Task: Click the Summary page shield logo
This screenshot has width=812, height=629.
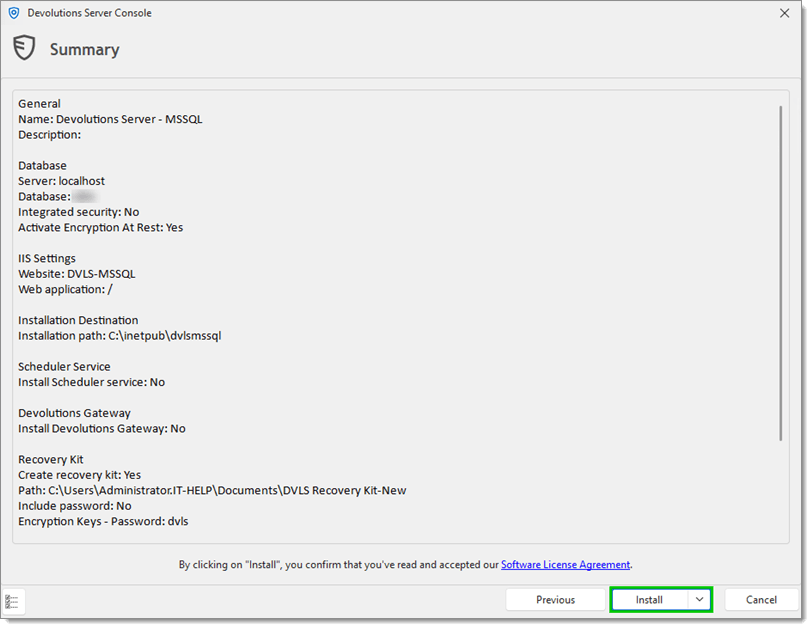Action: coord(24,48)
